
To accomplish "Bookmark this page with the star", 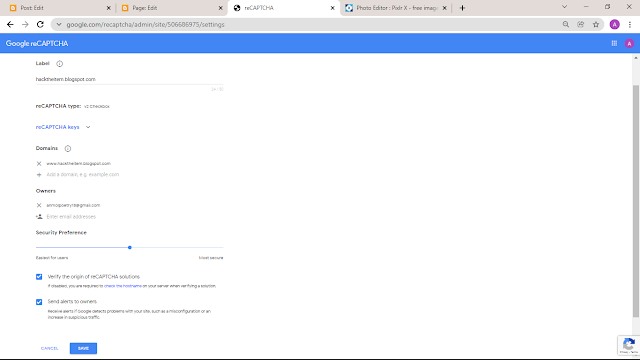I will click(x=596, y=24).
